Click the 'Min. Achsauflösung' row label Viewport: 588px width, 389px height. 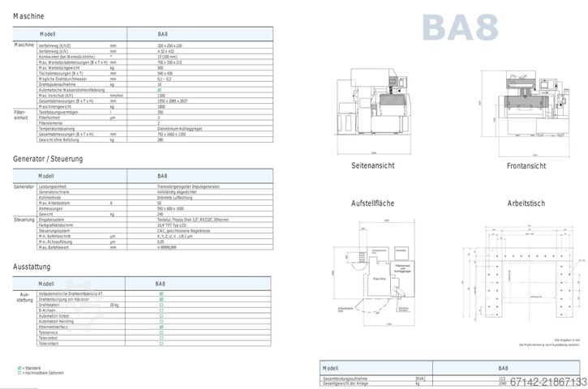55,242
